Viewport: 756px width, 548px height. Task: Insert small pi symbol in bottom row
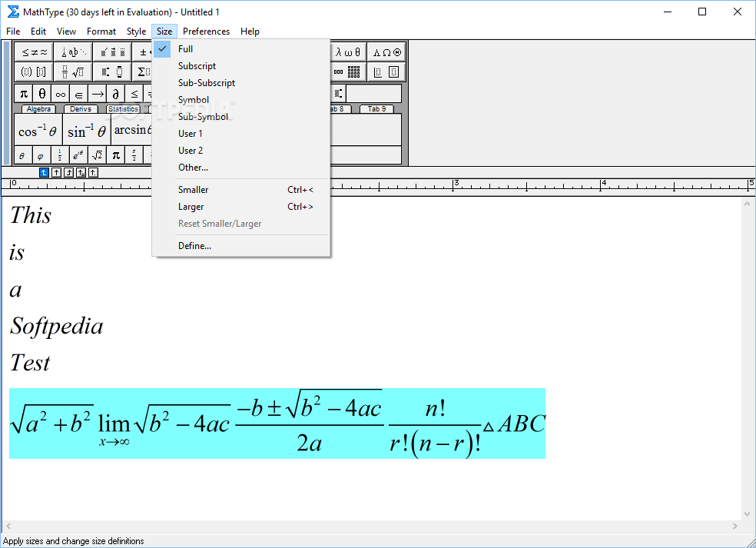116,155
